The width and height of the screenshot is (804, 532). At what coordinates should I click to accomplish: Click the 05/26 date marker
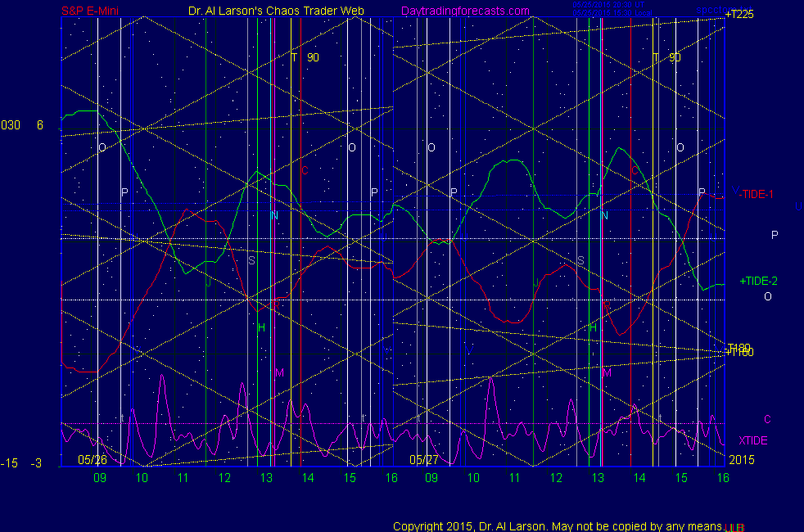[x=92, y=460]
